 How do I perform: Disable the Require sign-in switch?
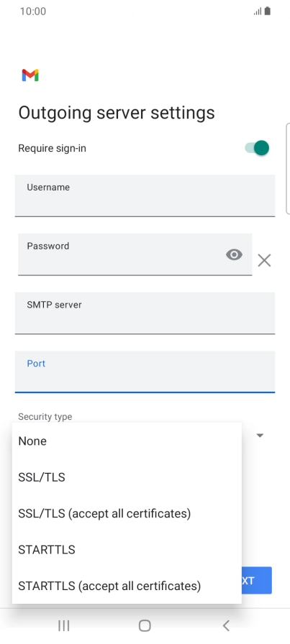pyautogui.click(x=257, y=148)
